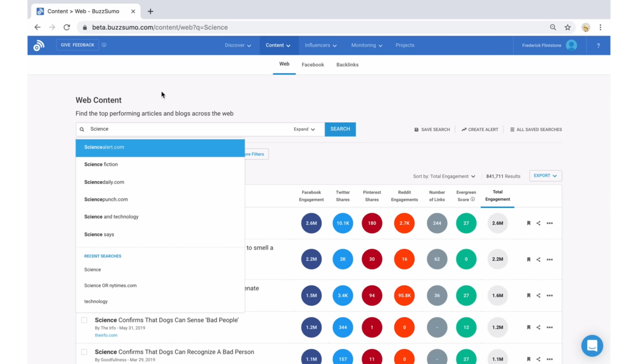Viewport: 641px width, 364px height.
Task: Share the 2.2M total engagement result
Action: 538,259
